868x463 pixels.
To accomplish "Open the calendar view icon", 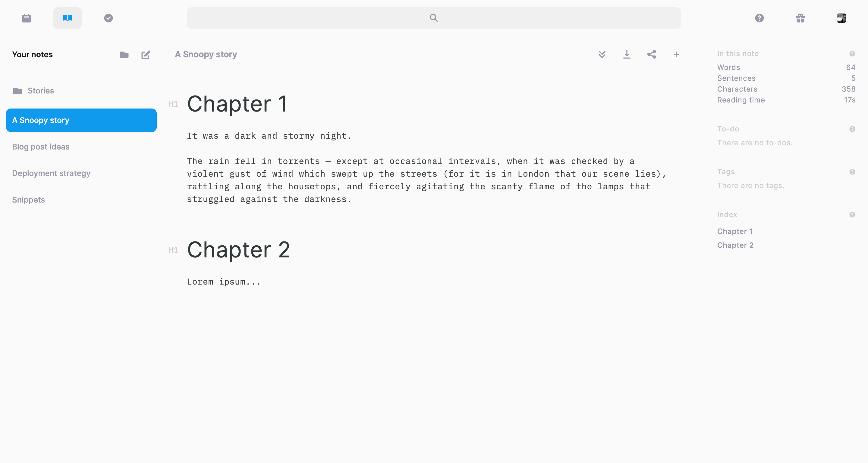I will (26, 18).
